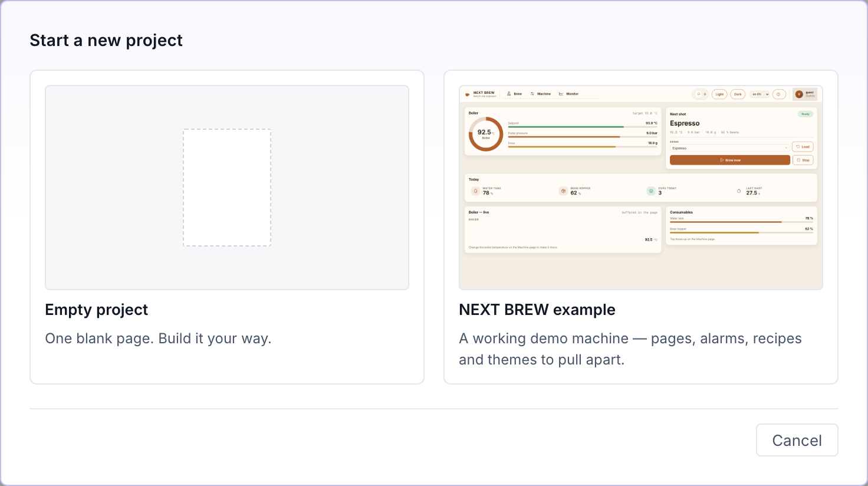Screen dimensions: 868x486
Task: Click the Stop button in the preview
Action: tap(803, 160)
